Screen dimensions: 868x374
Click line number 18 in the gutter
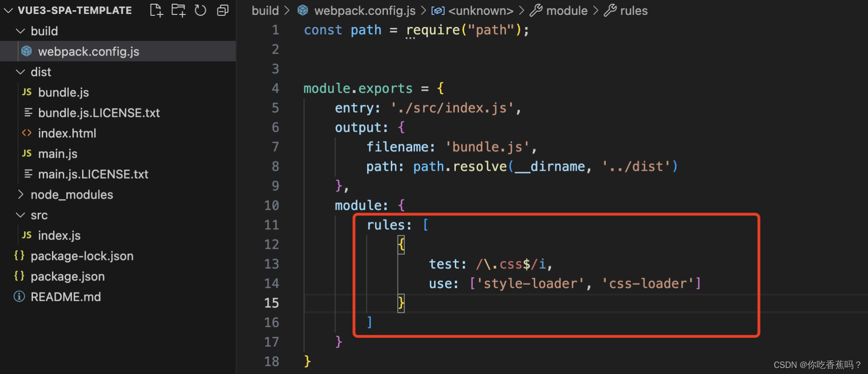click(x=272, y=361)
